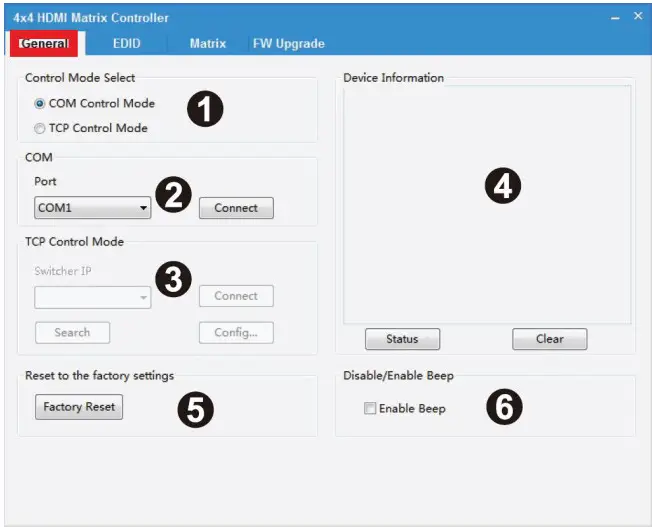Image resolution: width=652 pixels, height=527 pixels.
Task: Click Connect button beside Switcher IP
Action: (236, 296)
